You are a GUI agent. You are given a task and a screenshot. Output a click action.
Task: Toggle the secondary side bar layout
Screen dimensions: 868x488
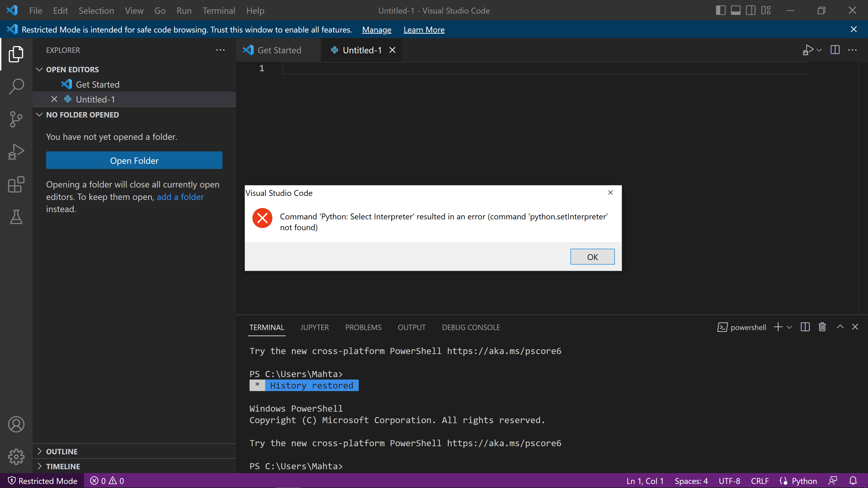(751, 10)
